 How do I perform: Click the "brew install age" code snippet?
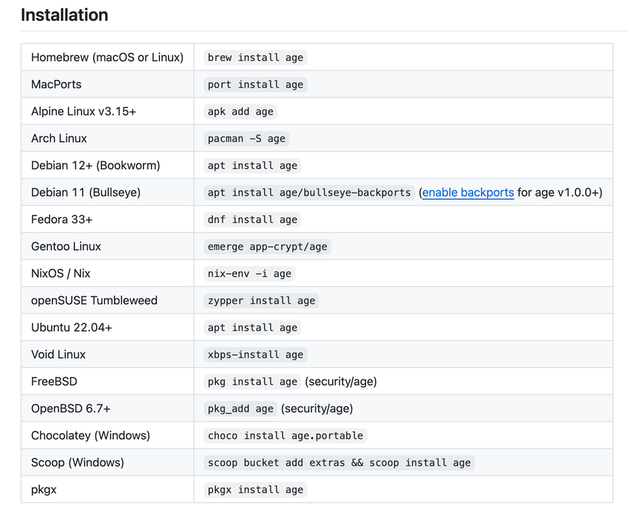pos(255,58)
